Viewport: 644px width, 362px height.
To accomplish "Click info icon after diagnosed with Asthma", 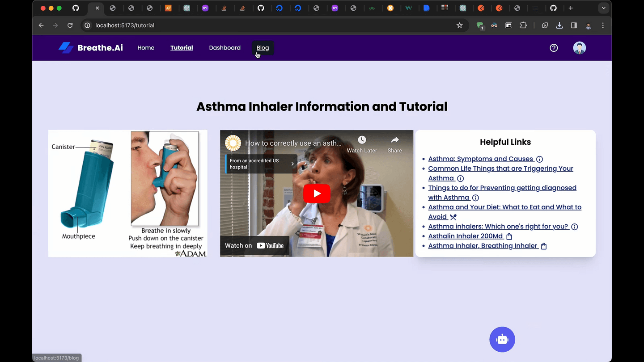I will [x=476, y=198].
